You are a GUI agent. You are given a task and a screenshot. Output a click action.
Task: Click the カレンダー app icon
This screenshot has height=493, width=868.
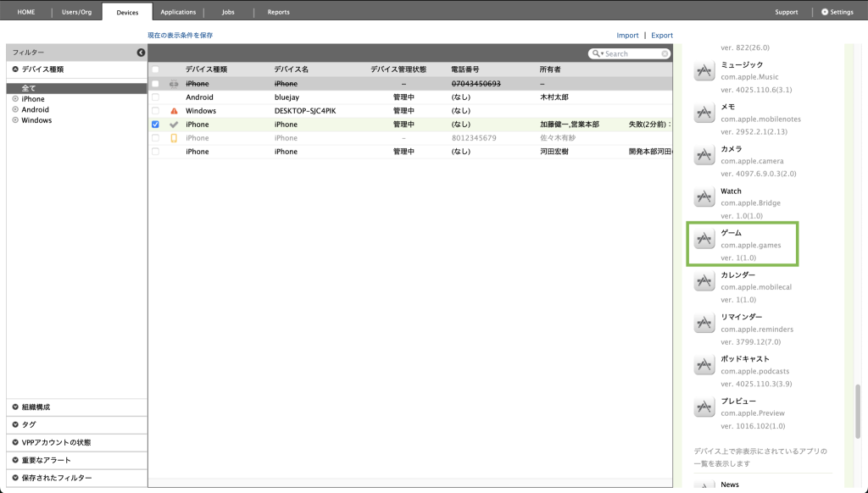703,282
